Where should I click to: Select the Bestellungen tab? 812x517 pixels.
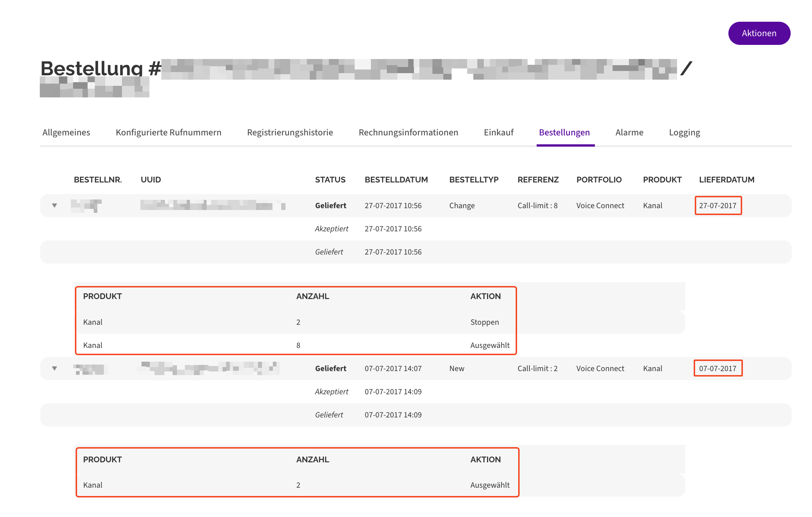564,133
